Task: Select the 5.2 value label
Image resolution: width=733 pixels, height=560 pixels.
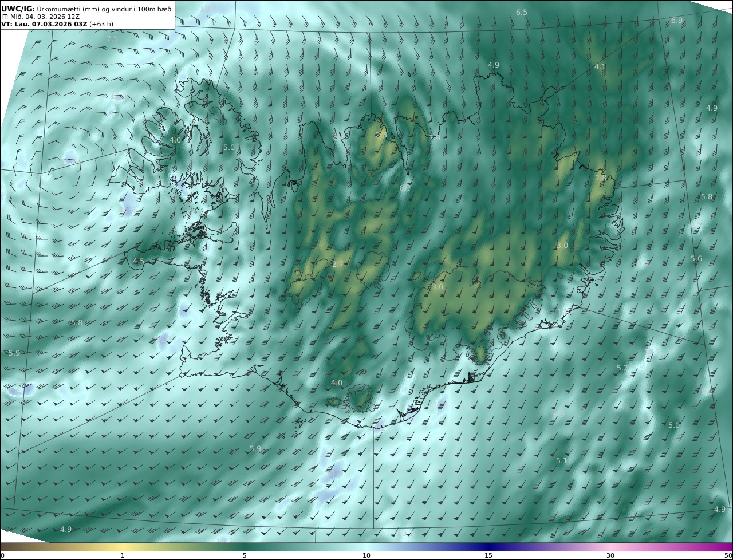Action: click(622, 368)
